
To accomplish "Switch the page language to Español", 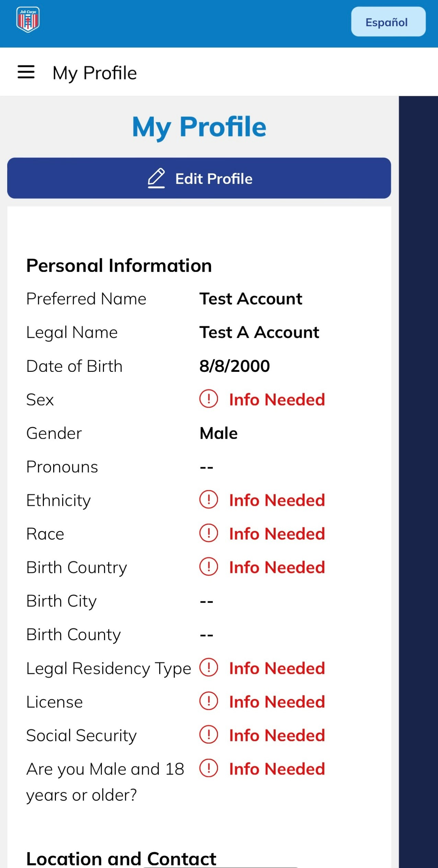I will pyautogui.click(x=387, y=22).
